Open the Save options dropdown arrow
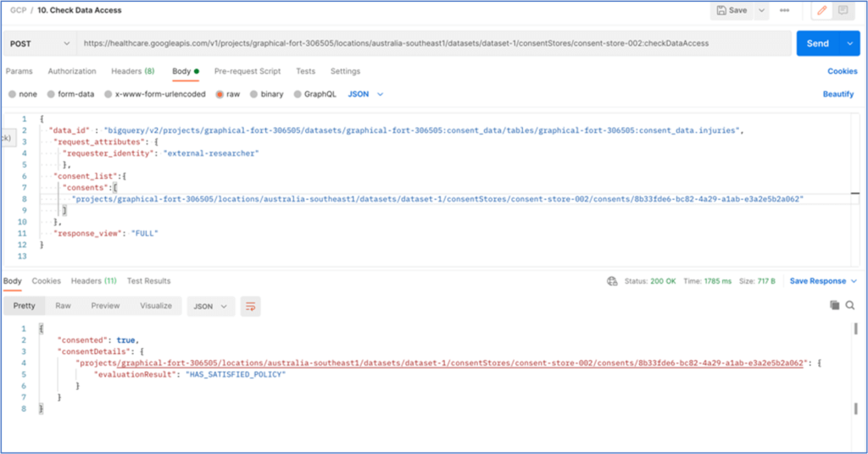 [762, 10]
